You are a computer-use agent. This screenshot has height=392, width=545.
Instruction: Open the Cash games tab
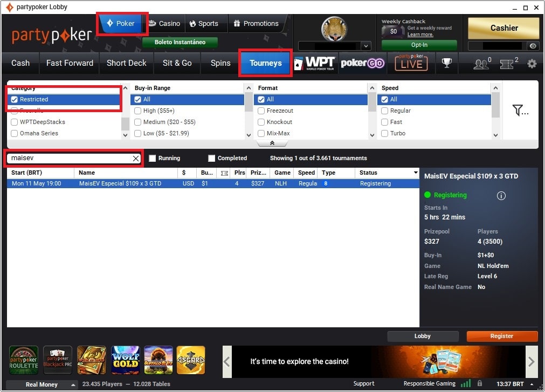20,63
